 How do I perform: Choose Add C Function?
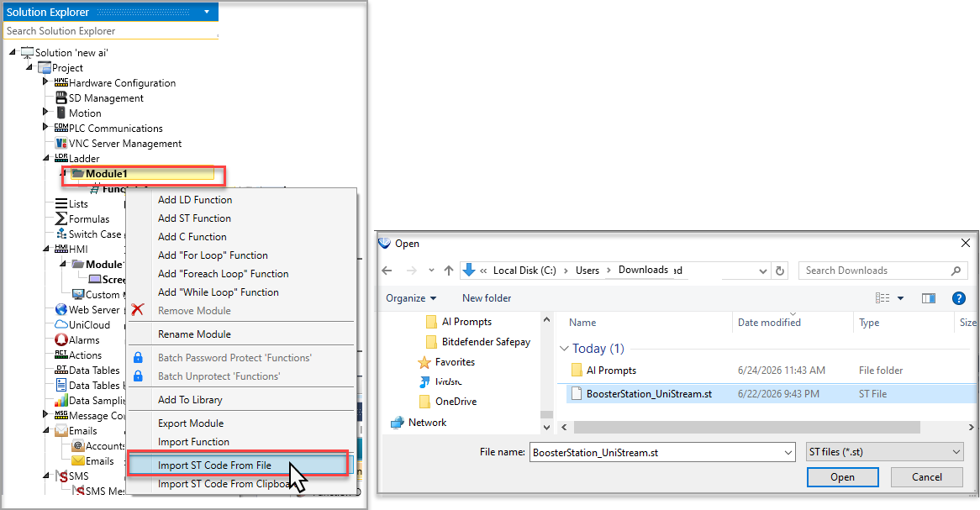(192, 237)
